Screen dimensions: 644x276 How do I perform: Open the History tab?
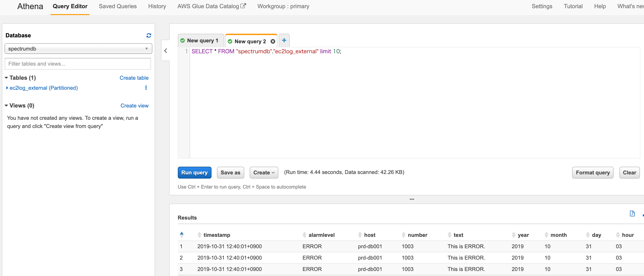(157, 6)
